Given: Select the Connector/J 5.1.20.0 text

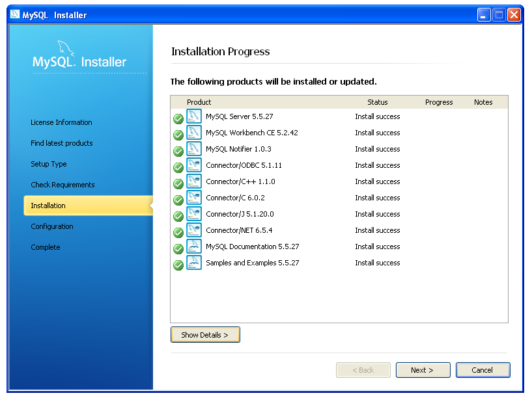Looking at the screenshot, I should (240, 214).
